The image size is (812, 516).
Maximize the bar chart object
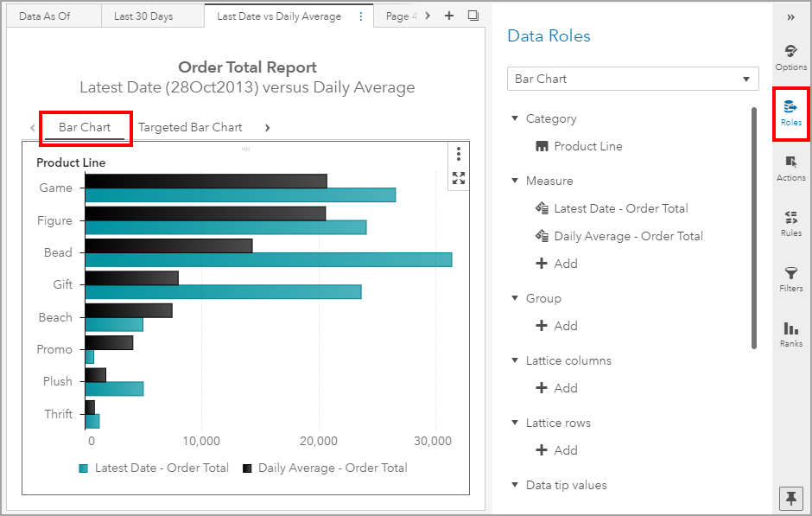click(x=459, y=178)
